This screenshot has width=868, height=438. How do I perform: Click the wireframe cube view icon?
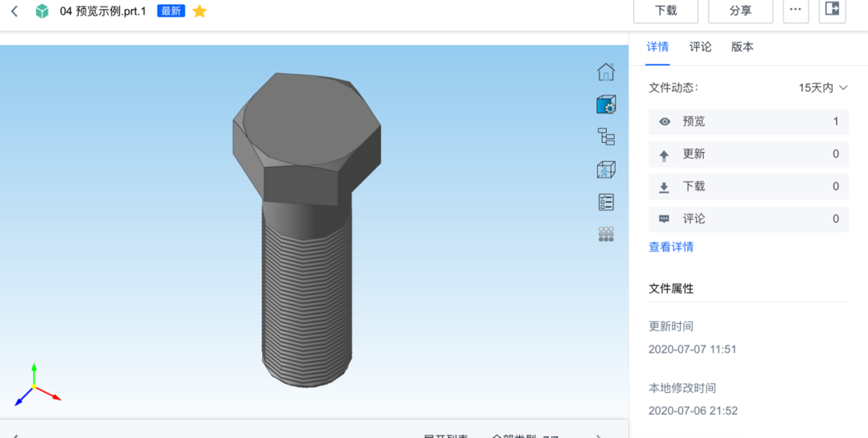[606, 170]
